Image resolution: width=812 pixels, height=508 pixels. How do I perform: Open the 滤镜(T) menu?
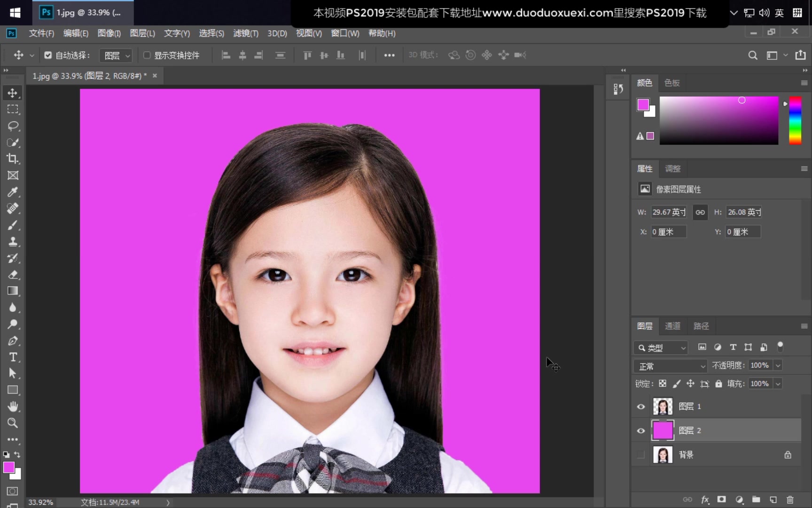tap(245, 33)
